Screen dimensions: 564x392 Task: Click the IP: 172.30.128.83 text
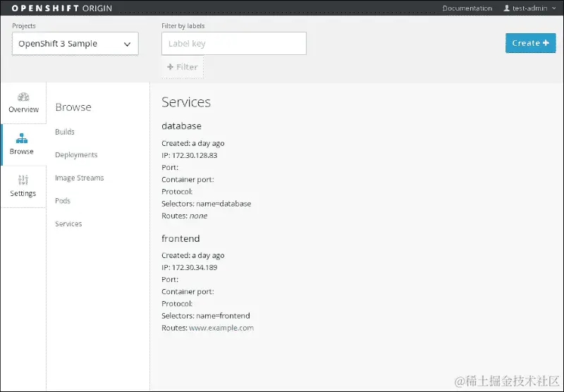[x=189, y=155]
